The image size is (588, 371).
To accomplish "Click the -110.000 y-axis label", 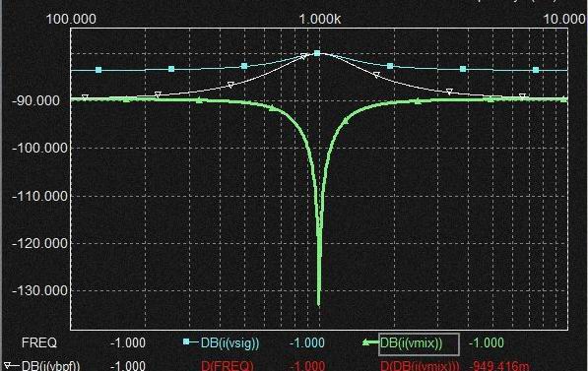I will click(x=39, y=196).
